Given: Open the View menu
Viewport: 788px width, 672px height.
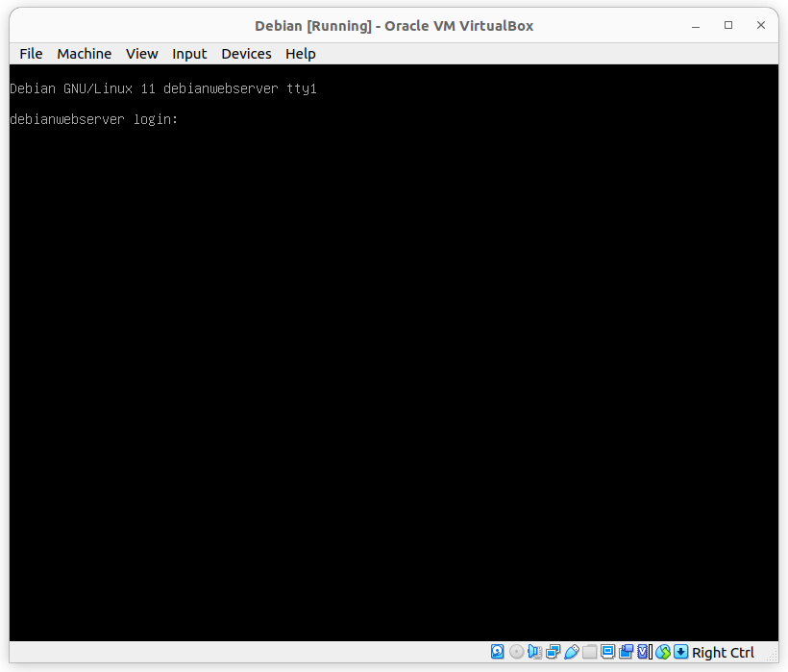Looking at the screenshot, I should pos(141,54).
